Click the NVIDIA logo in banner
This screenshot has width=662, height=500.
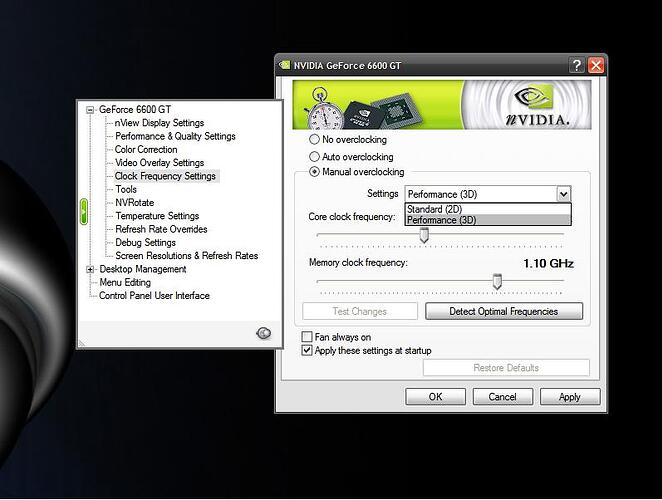point(537,106)
